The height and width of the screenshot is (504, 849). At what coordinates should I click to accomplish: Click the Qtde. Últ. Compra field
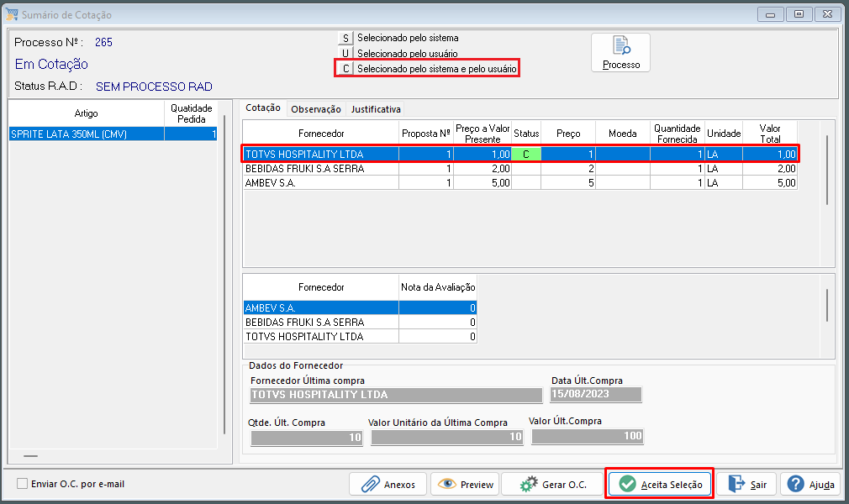pyautogui.click(x=307, y=438)
